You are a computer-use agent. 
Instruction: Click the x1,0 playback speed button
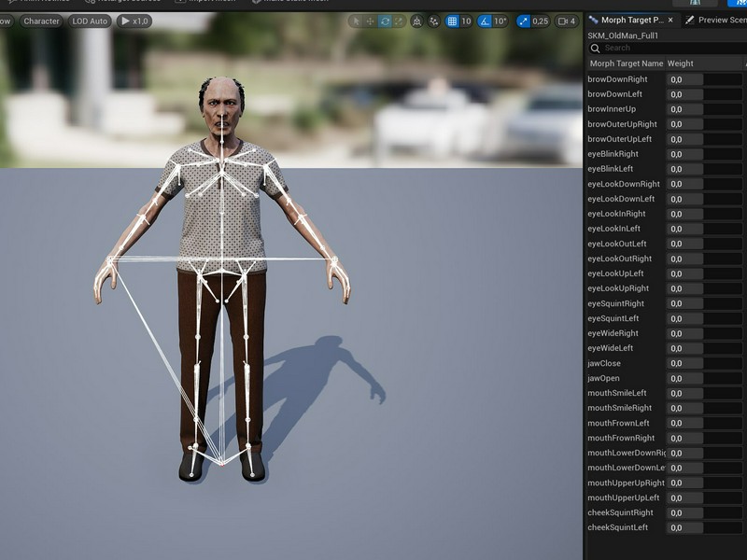pyautogui.click(x=134, y=21)
